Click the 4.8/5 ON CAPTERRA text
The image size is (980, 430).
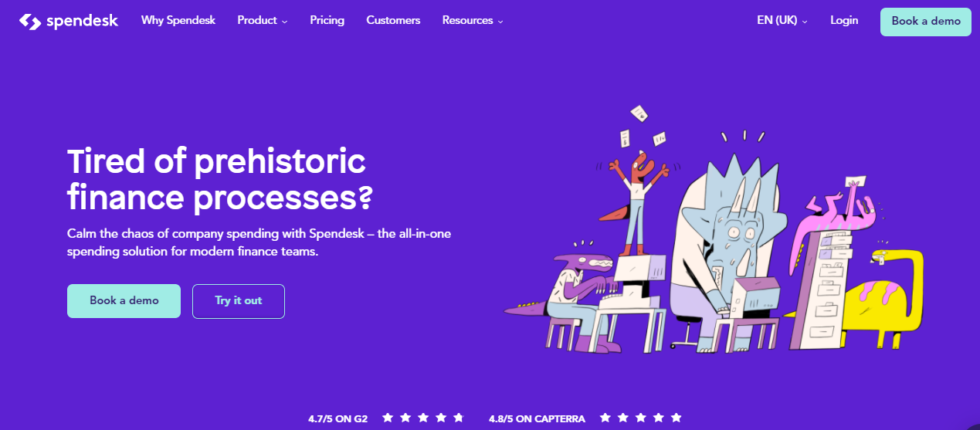pyautogui.click(x=537, y=419)
